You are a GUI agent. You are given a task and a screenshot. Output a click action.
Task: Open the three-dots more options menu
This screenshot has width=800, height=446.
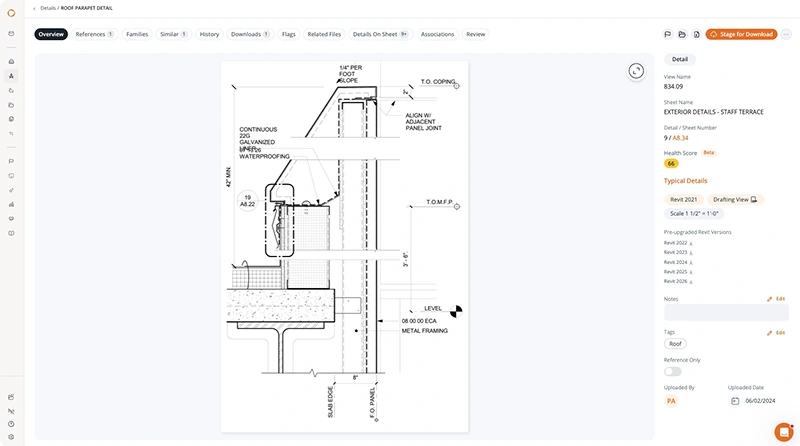click(x=786, y=34)
